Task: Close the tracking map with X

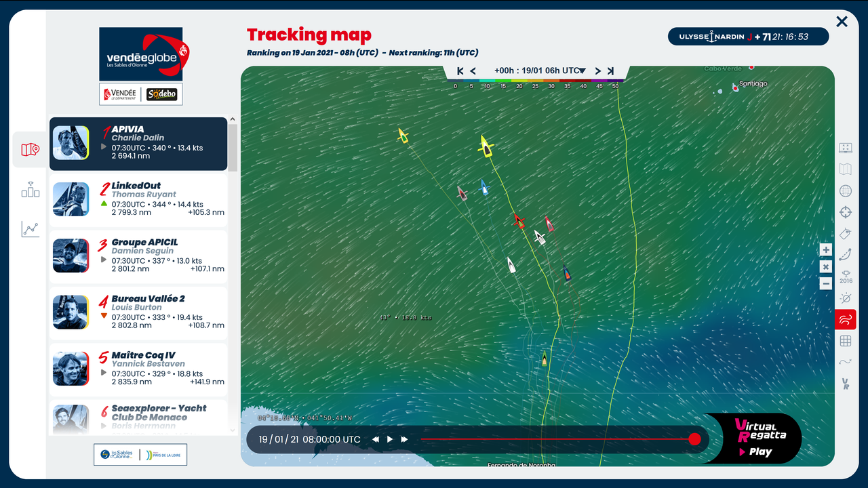Action: (x=842, y=22)
